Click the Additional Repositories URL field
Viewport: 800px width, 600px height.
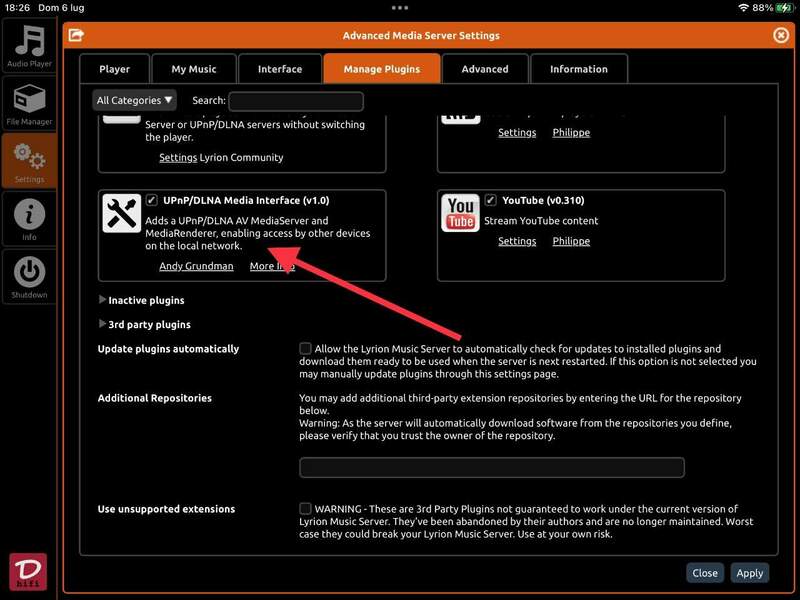(491, 467)
